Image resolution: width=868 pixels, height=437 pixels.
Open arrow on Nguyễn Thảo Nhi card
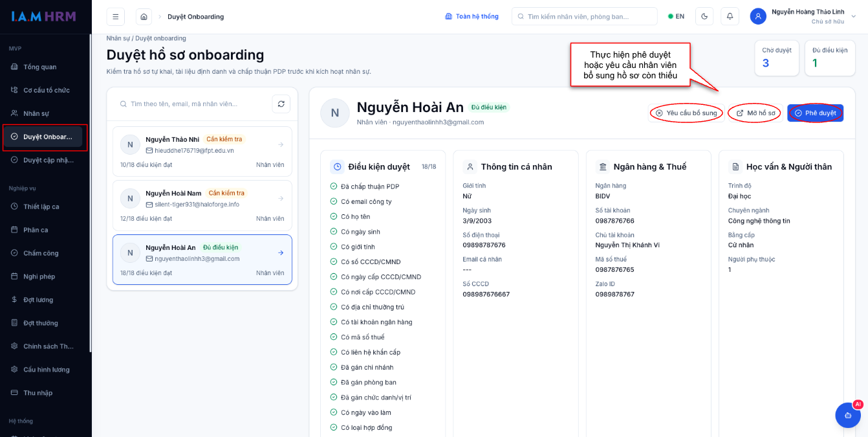[281, 145]
